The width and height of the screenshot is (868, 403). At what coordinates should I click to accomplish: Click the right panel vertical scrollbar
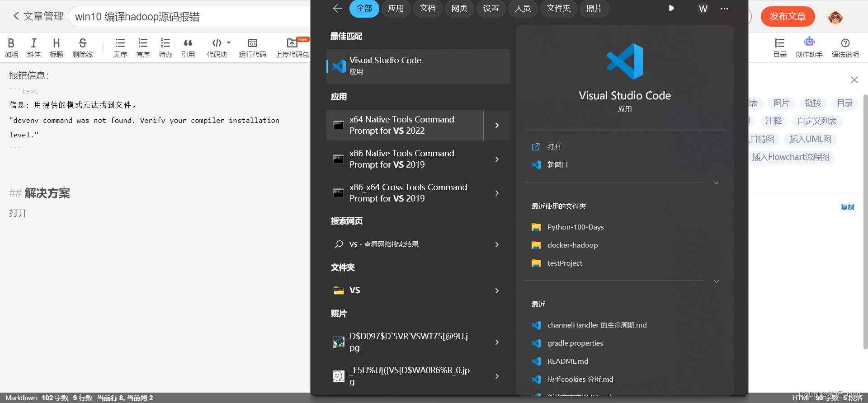pyautogui.click(x=865, y=221)
